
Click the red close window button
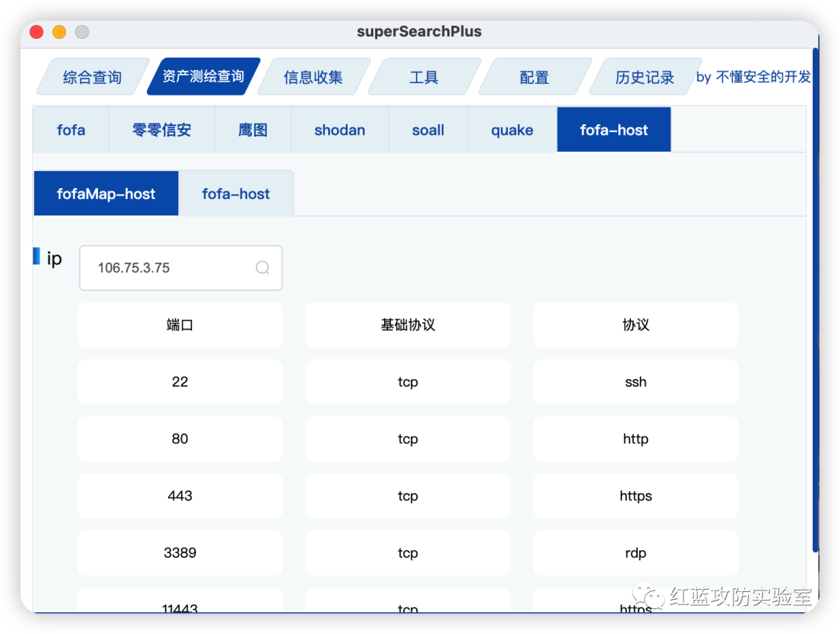tap(37, 32)
